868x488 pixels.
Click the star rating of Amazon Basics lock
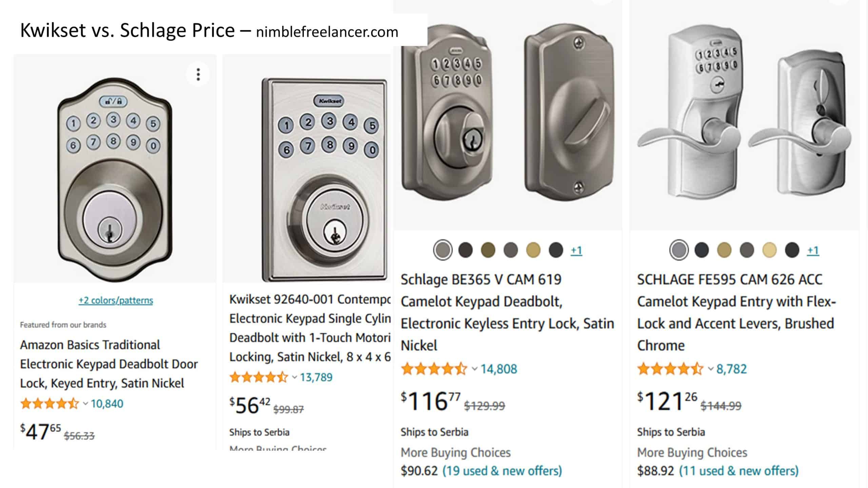[x=50, y=404]
